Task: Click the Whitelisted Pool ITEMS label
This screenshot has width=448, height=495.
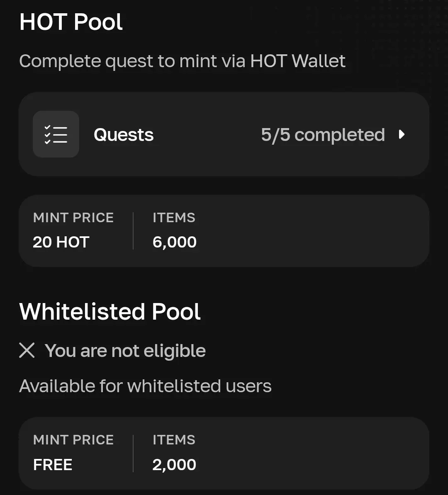Action: [174, 440]
